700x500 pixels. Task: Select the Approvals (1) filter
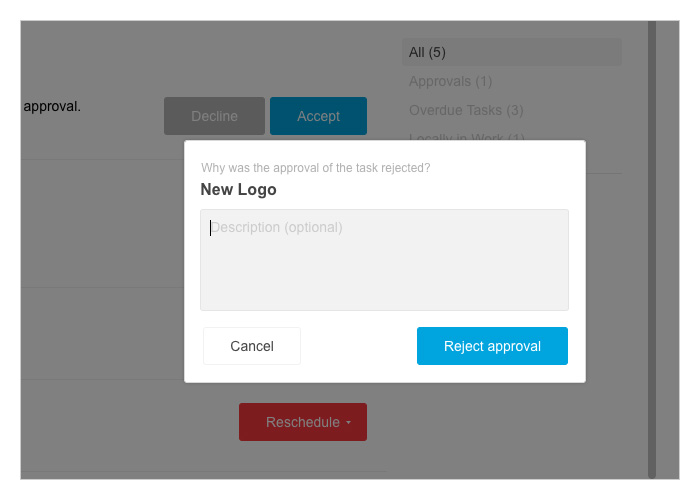pyautogui.click(x=450, y=81)
